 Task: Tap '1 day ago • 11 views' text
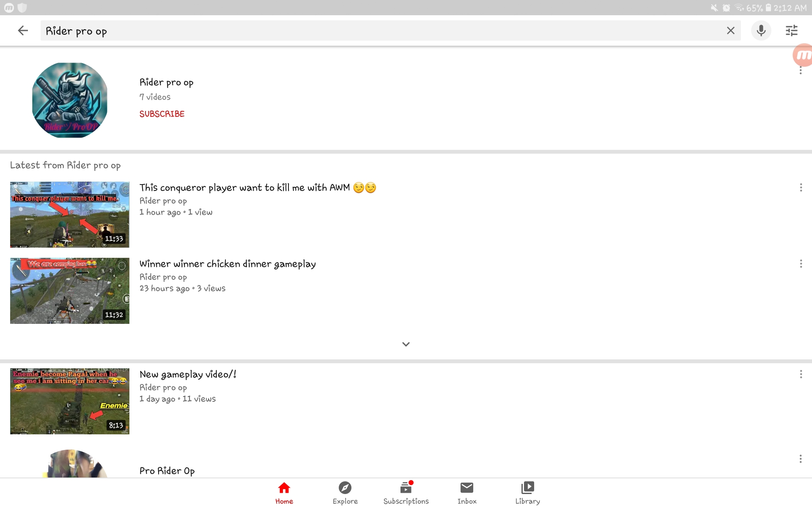pyautogui.click(x=178, y=399)
